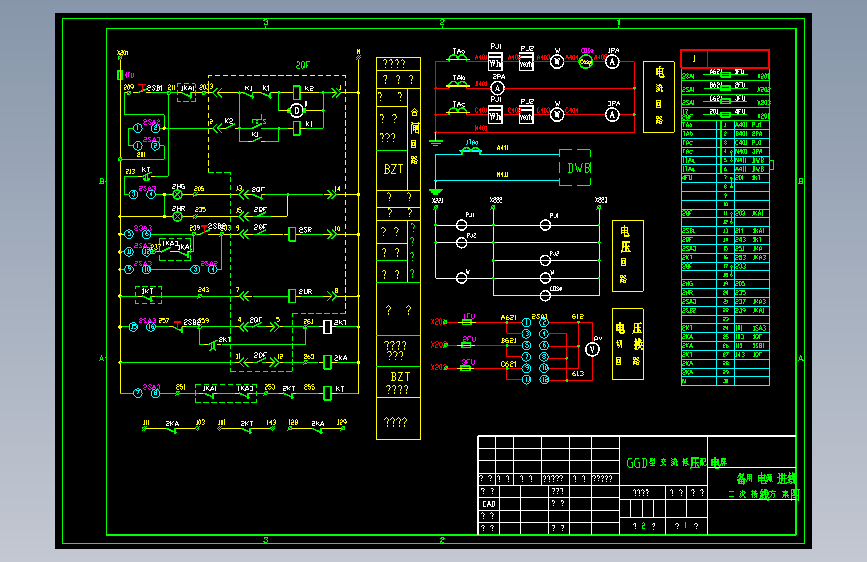Viewport: 867px width, 562px height.
Task: Pick the green 2KA relay coil rectangle
Action: pos(327,362)
